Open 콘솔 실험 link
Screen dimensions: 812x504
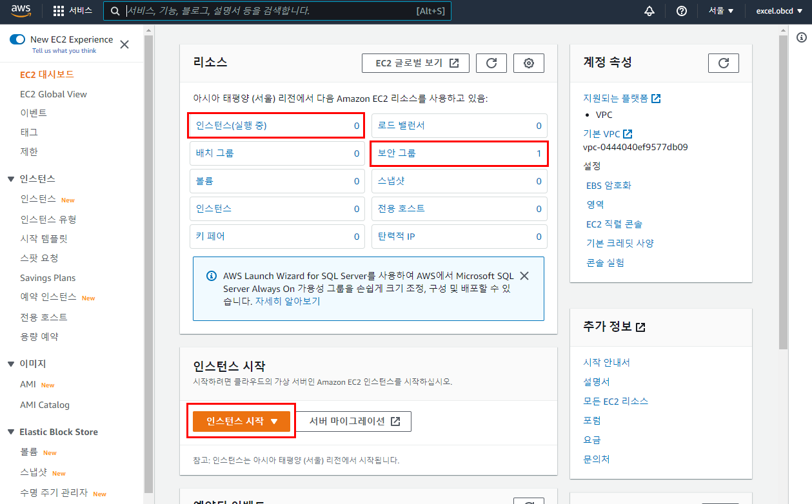(x=605, y=262)
